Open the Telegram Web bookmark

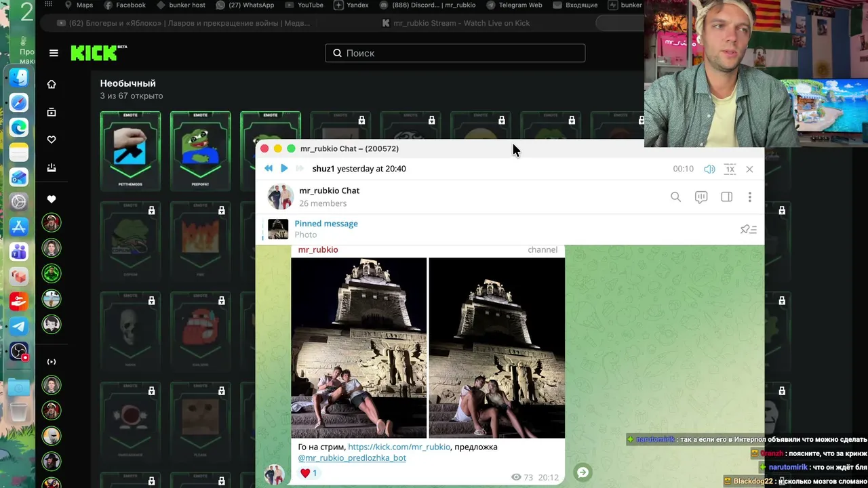coord(514,5)
